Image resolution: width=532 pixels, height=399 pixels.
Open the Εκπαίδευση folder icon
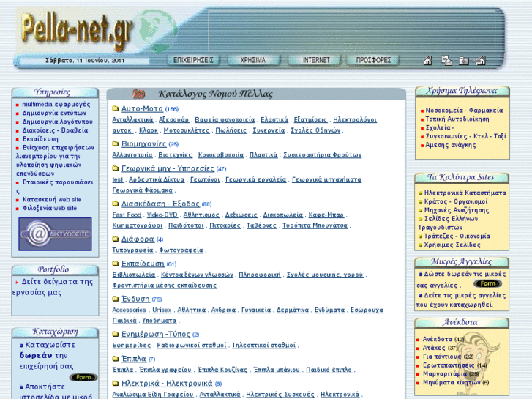click(116, 264)
